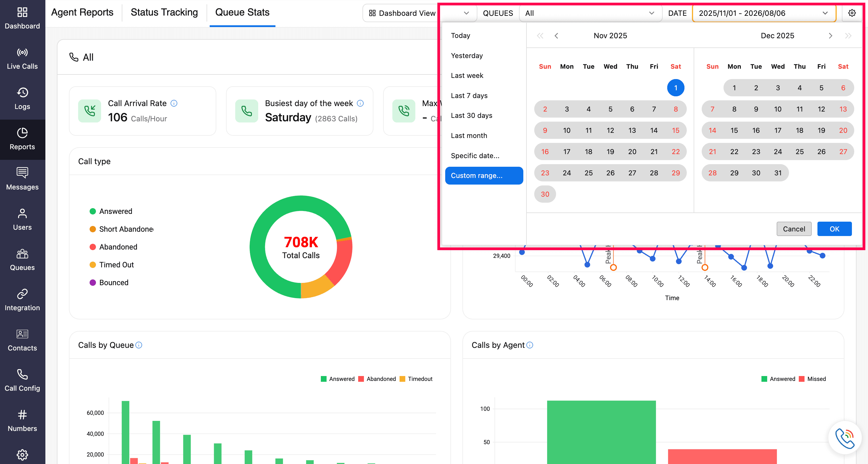Switch to the Agent Reports tab
The width and height of the screenshot is (868, 464).
[82, 12]
